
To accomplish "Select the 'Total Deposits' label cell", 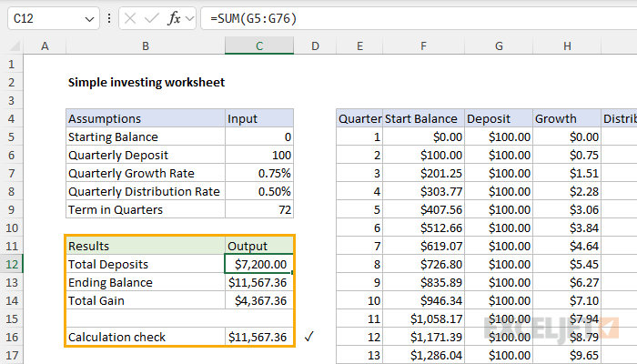I will 146,264.
